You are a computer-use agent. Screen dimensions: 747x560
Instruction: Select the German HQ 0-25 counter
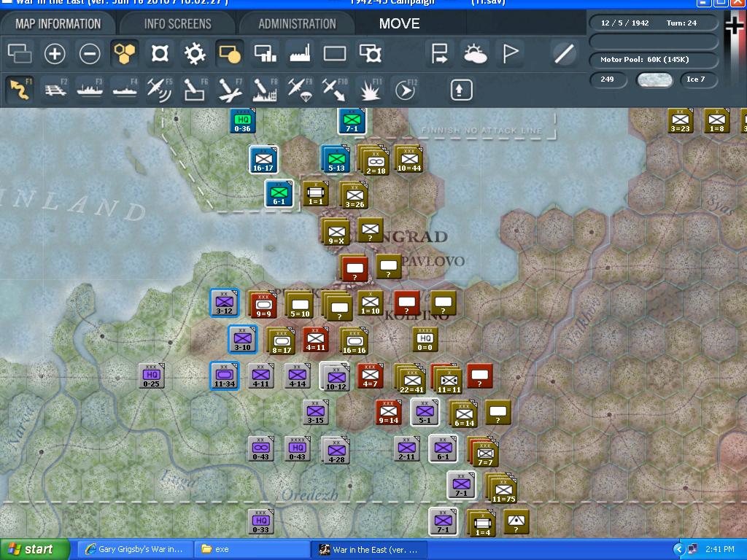(x=152, y=376)
